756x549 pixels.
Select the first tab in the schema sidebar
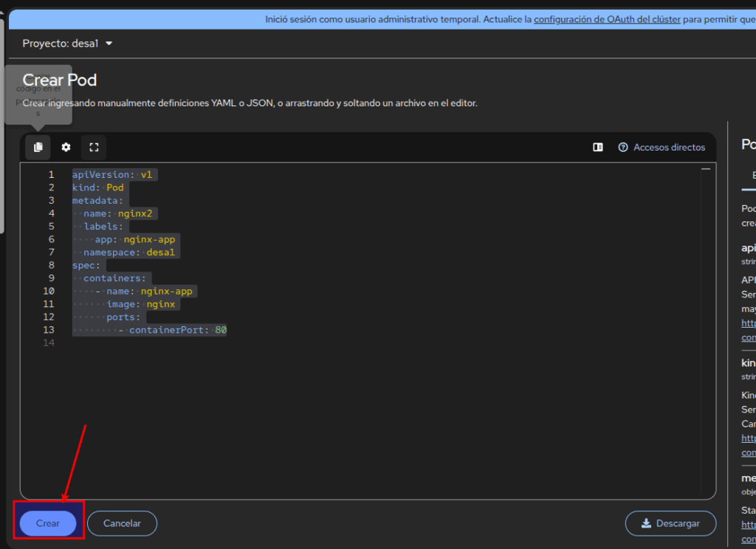point(752,175)
